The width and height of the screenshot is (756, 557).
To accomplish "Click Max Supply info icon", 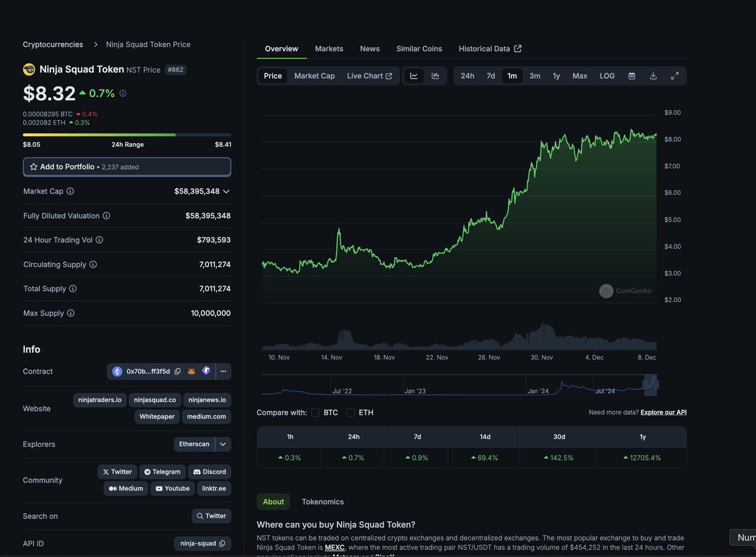I will (71, 313).
